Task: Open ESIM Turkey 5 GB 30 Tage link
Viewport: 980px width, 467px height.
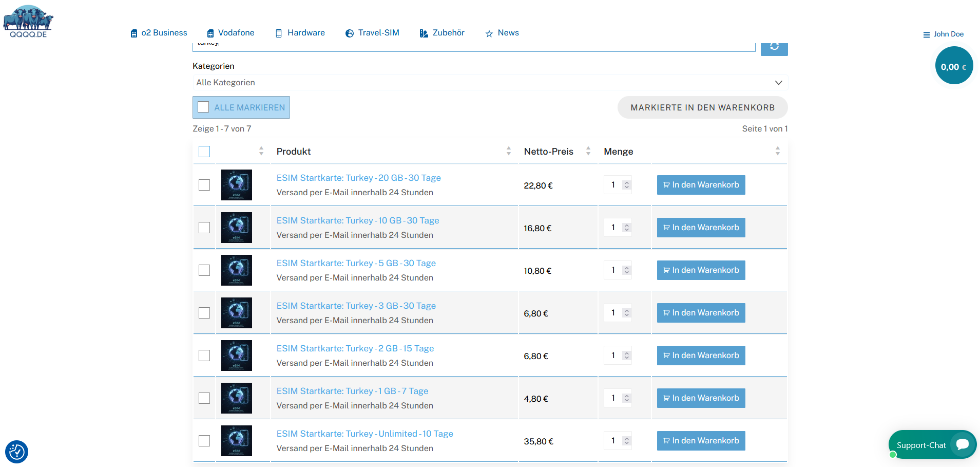Action: pyautogui.click(x=356, y=263)
